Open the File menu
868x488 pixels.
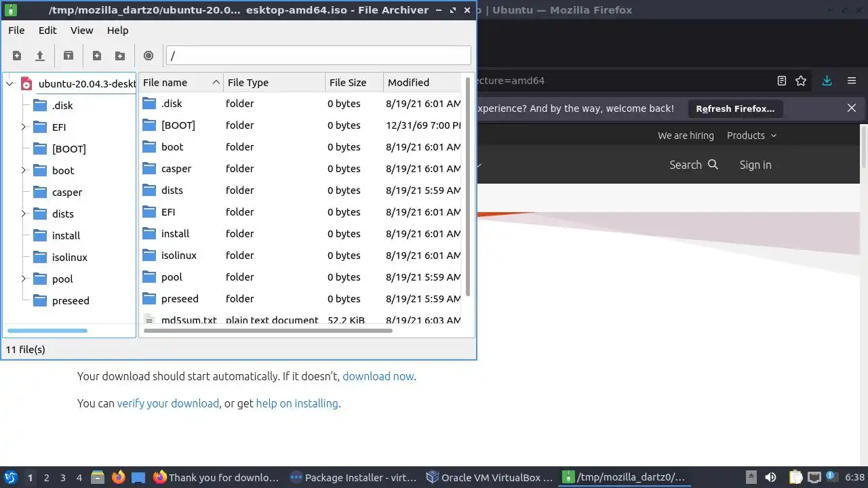point(16,30)
